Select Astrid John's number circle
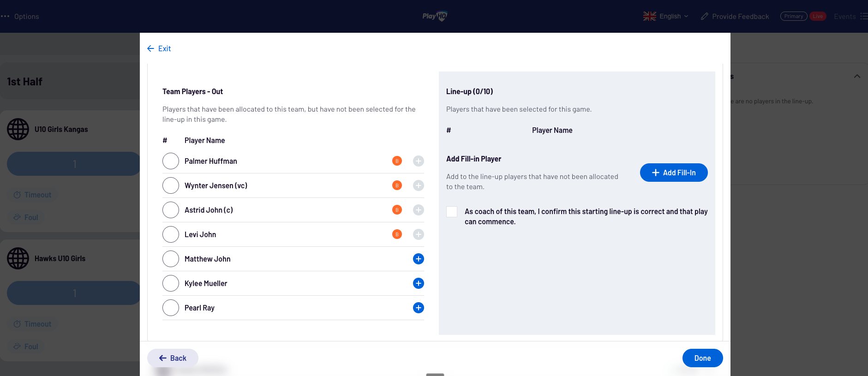868x376 pixels. (x=171, y=210)
